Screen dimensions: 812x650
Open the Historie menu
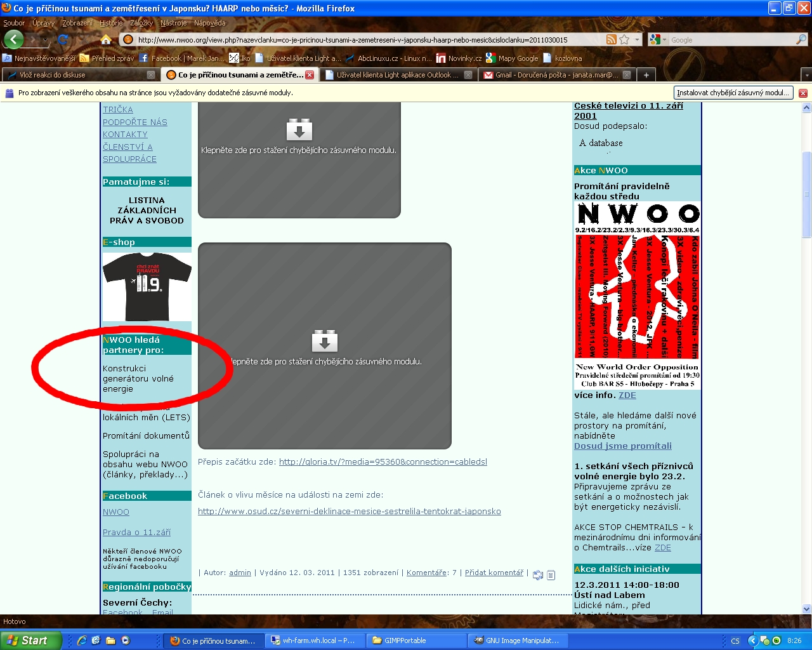111,23
